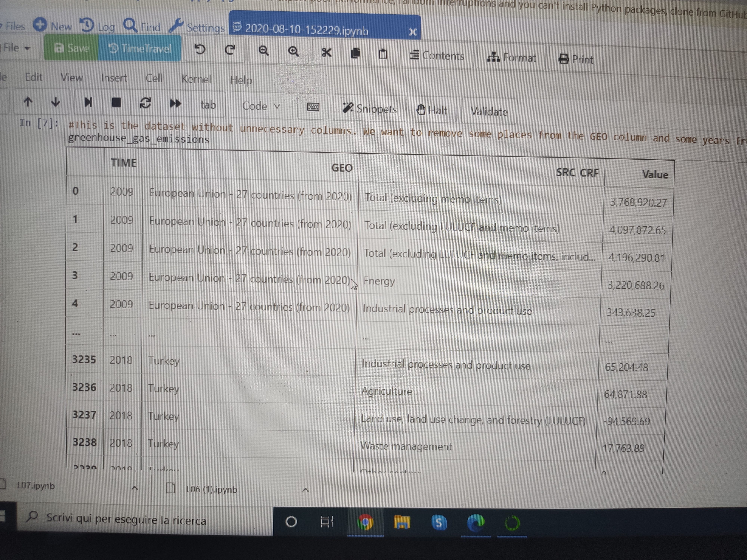Open the keyboard command palette icon

coord(313,107)
